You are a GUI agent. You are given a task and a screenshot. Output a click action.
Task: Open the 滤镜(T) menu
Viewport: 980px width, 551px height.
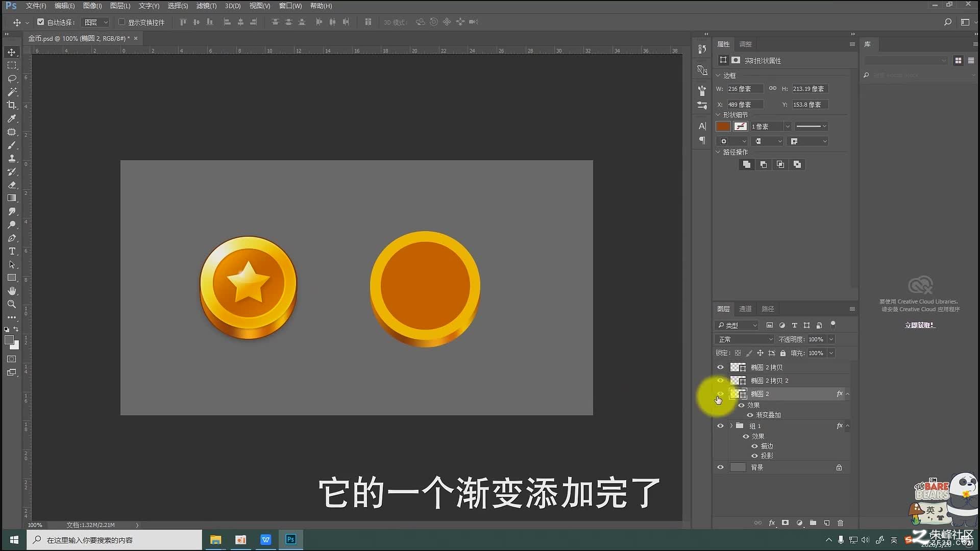pos(206,6)
